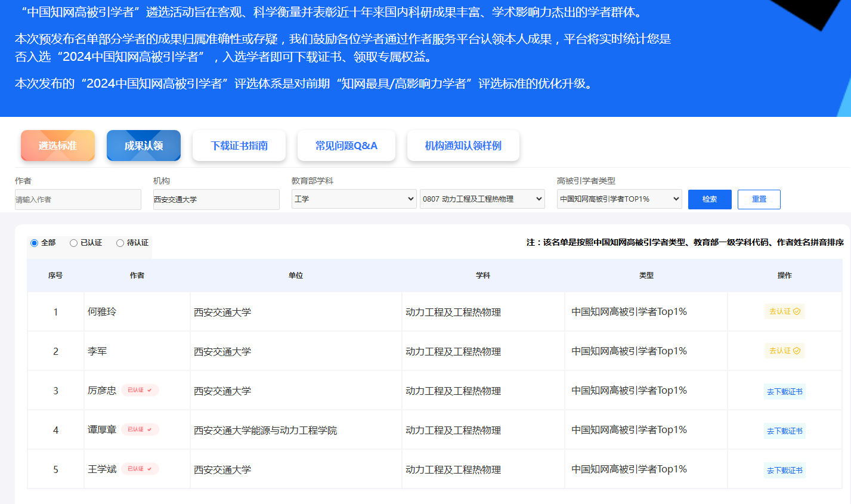Switch to the 遴选标准 tab

click(58, 146)
